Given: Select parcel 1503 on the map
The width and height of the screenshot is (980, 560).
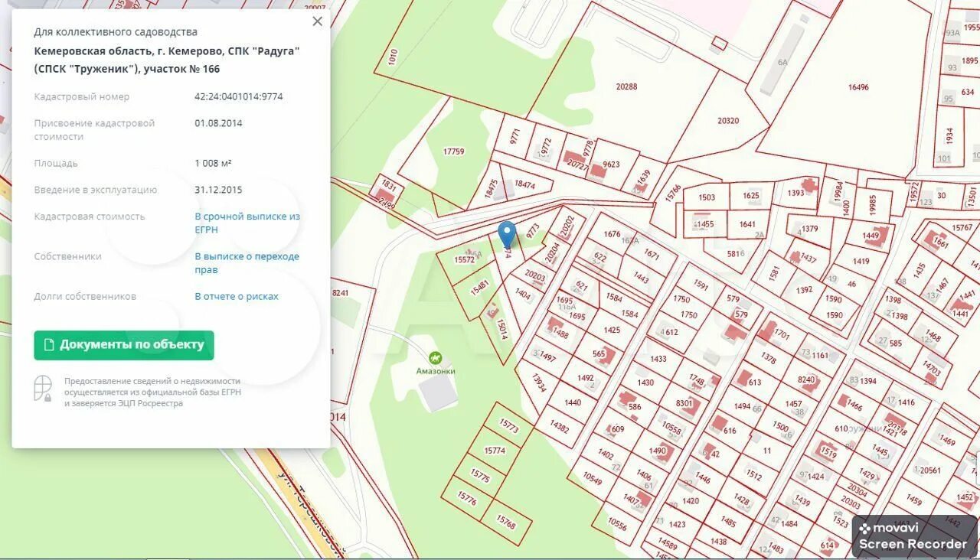Looking at the screenshot, I should (707, 197).
